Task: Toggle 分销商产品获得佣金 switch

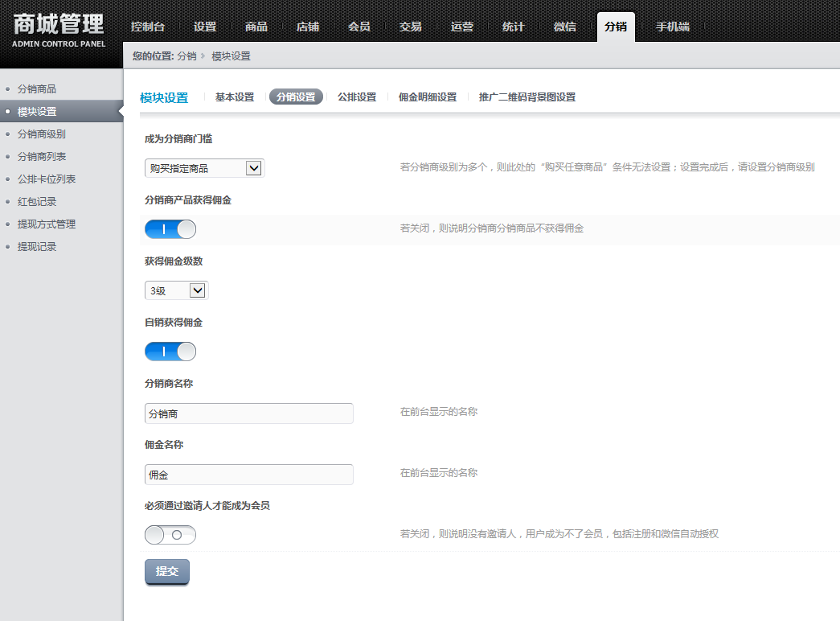Action: pos(170,229)
